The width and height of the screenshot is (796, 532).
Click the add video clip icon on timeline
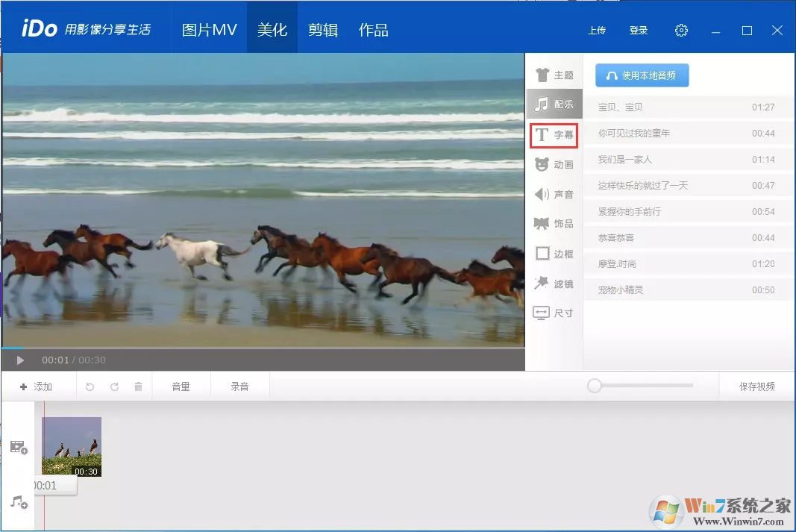coord(18,446)
